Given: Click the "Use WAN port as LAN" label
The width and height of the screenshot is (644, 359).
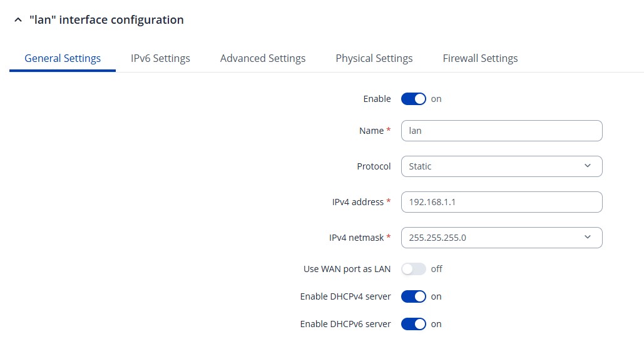Looking at the screenshot, I should (x=347, y=269).
